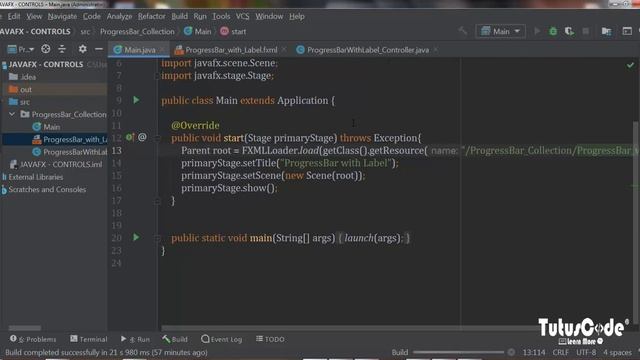Open the Run tool window

135,339
